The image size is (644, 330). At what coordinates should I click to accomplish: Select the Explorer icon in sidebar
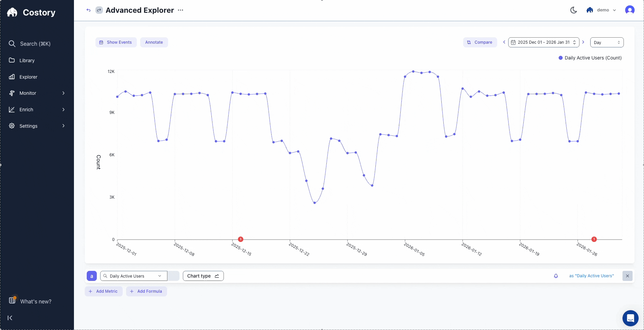(x=12, y=77)
